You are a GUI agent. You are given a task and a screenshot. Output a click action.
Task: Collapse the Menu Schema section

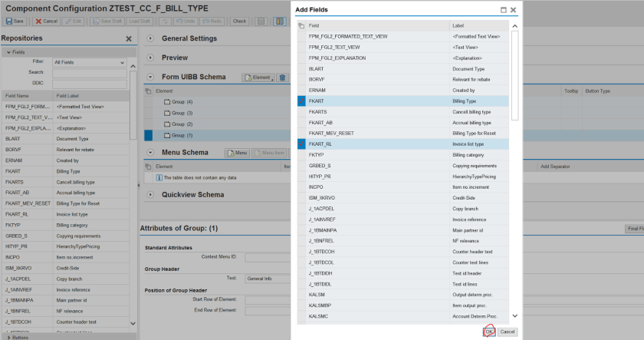150,153
